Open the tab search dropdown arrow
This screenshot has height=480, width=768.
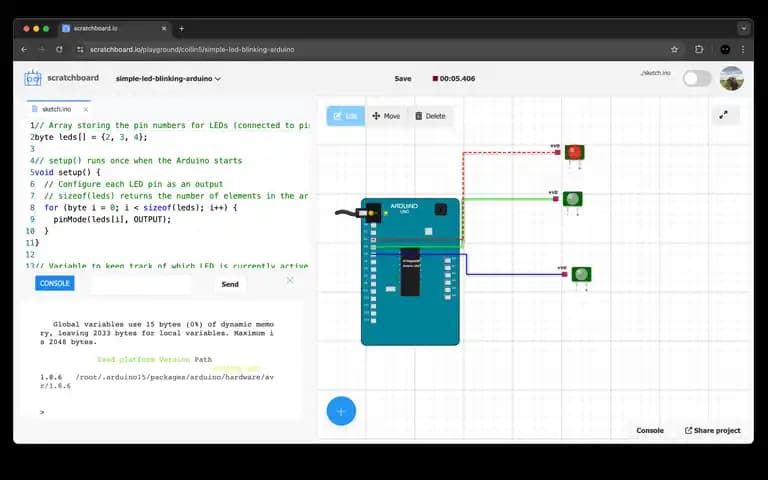tap(744, 28)
